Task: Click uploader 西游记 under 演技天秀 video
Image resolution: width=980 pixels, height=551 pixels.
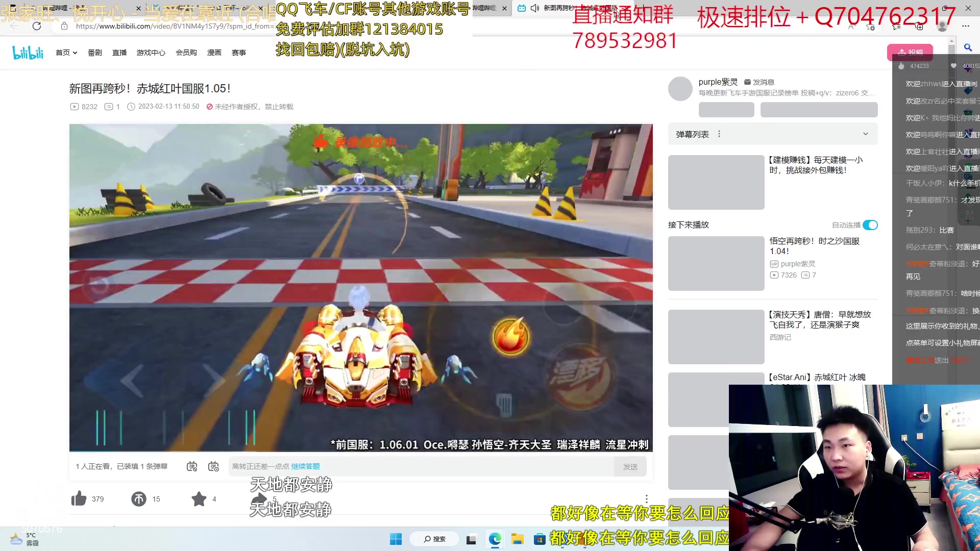Action: coord(780,337)
